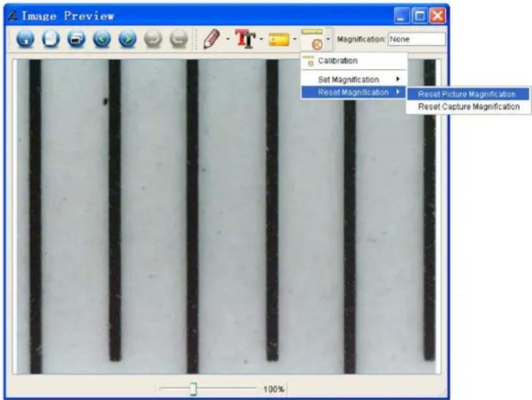Screen dimensions: 532x400
Task: Open the Calibration tool dropdown arrow
Action: 328,39
